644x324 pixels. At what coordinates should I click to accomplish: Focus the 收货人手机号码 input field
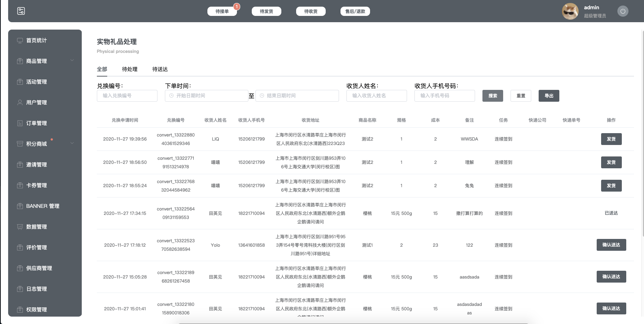tap(445, 96)
